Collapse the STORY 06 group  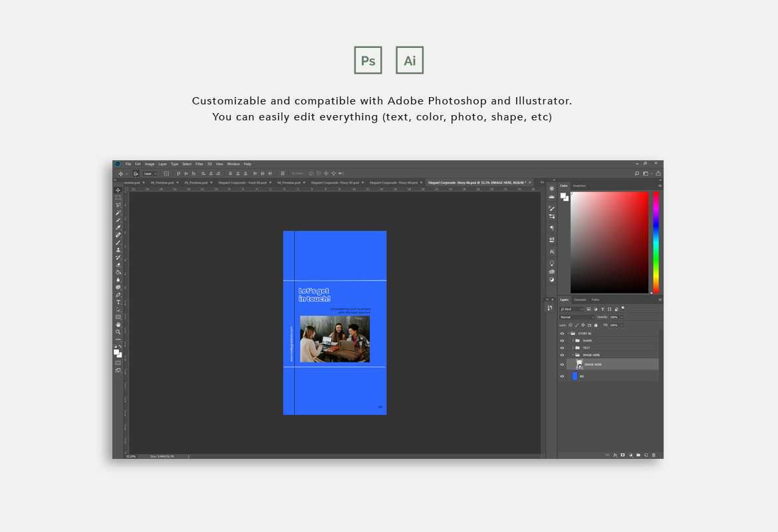tap(569, 333)
